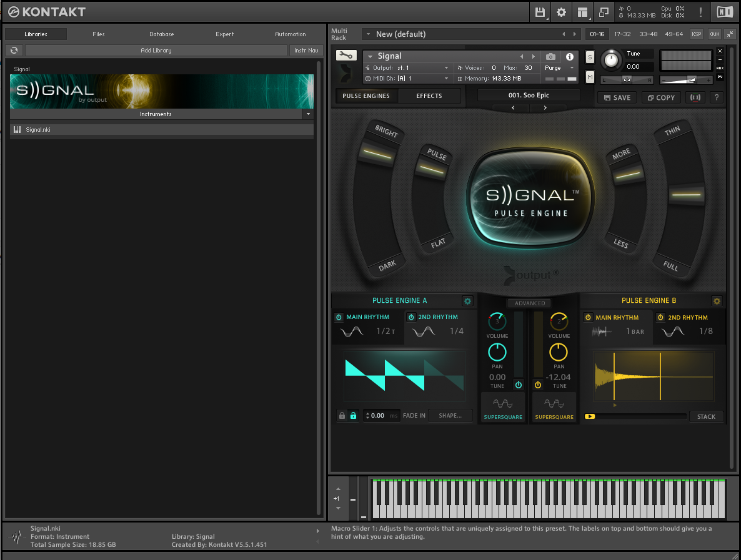Solo the Signal instrument
The height and width of the screenshot is (560, 741).
tap(590, 57)
